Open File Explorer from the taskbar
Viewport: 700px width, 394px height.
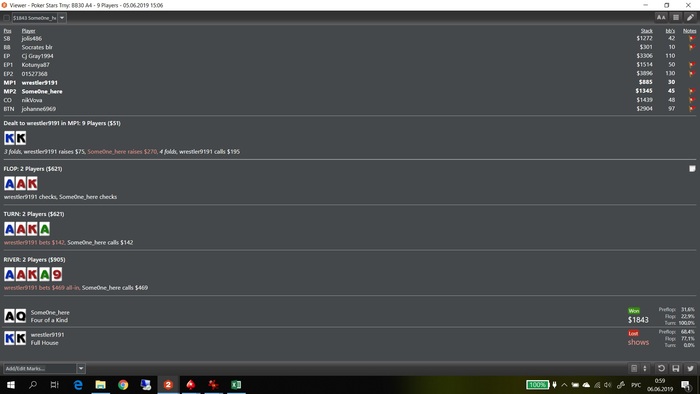pyautogui.click(x=100, y=385)
